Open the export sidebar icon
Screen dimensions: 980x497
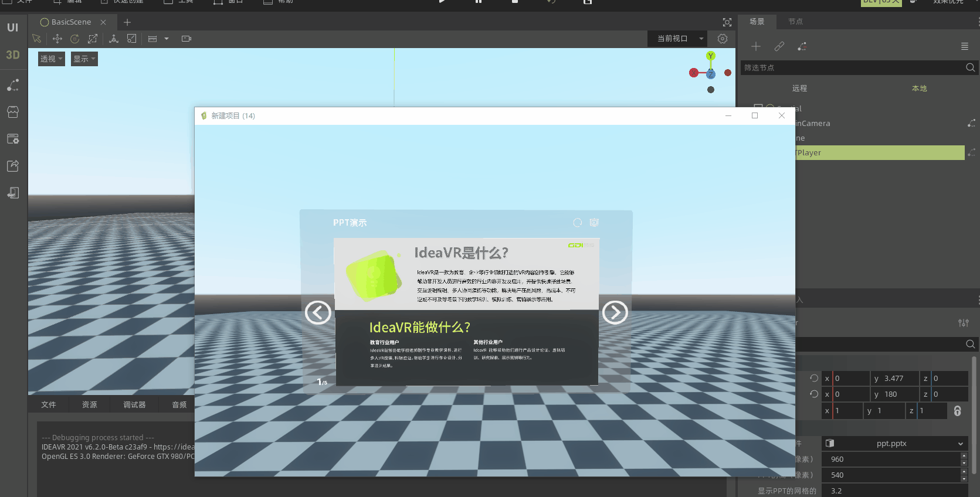[13, 166]
